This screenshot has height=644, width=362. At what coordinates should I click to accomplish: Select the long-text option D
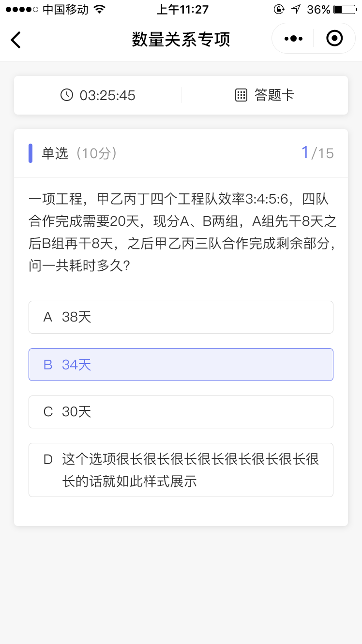pos(181,470)
